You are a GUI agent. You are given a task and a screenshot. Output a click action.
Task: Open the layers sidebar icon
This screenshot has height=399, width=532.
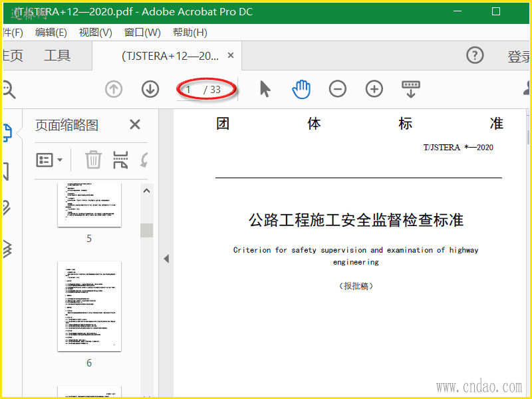pyautogui.click(x=7, y=249)
